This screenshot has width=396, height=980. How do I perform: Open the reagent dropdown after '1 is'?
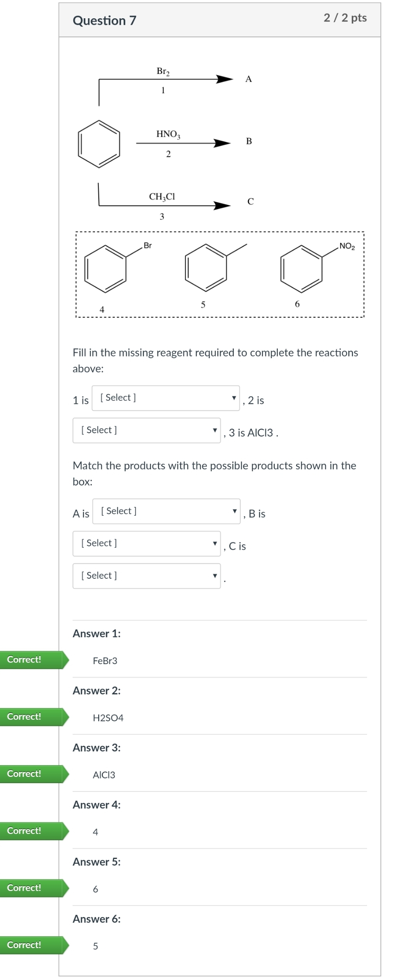click(165, 398)
